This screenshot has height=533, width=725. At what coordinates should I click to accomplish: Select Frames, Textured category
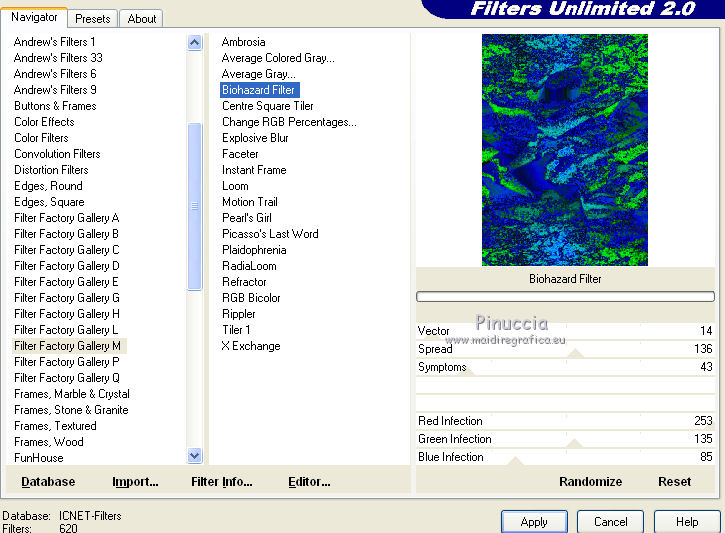55,426
